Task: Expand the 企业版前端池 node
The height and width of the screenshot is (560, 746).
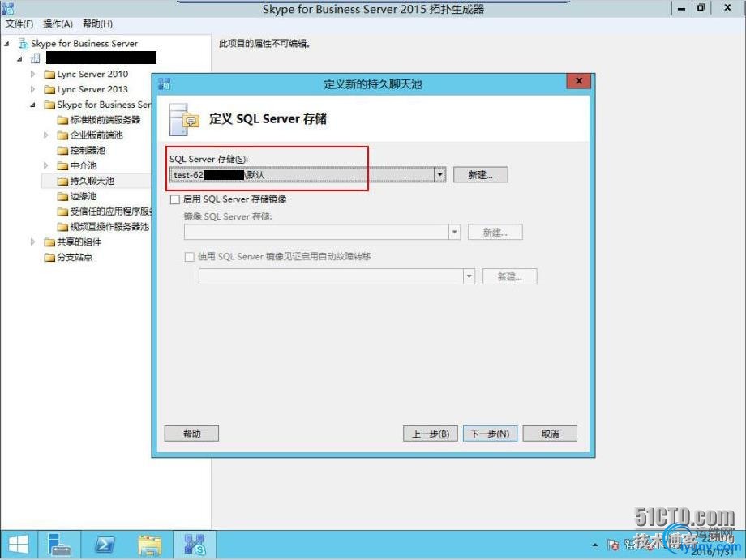Action: (x=46, y=135)
